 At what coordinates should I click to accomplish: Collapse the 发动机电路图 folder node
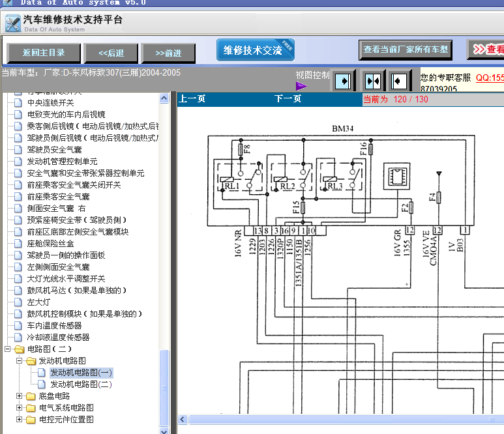(x=20, y=361)
